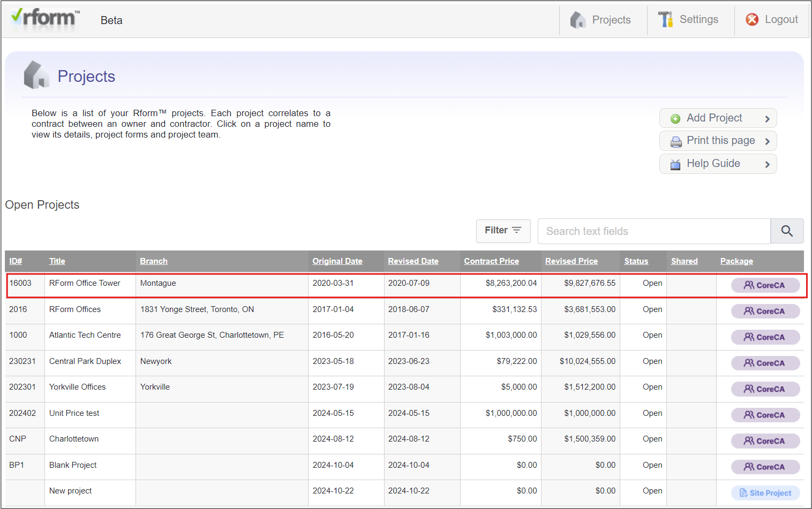Open the RForm Offices project
Viewport: 812px width, 509px height.
[75, 309]
